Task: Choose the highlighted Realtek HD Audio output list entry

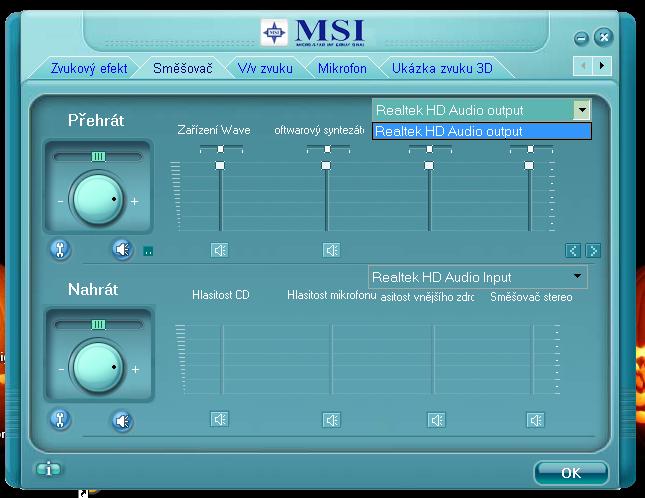Action: 482,131
